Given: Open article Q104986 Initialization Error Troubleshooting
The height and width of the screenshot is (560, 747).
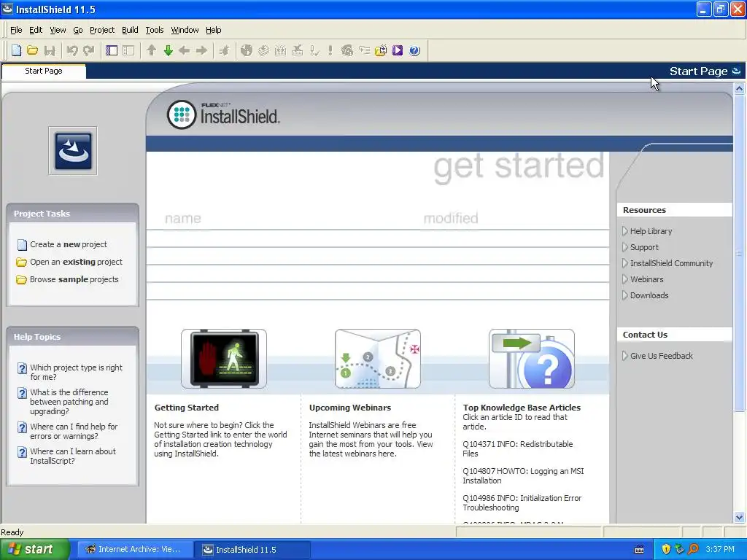Looking at the screenshot, I should click(522, 503).
